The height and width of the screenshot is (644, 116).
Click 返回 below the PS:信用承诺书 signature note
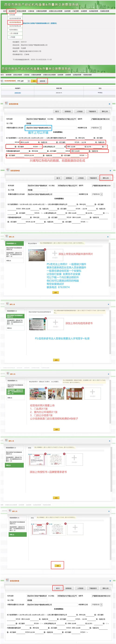pyautogui.click(x=56, y=360)
